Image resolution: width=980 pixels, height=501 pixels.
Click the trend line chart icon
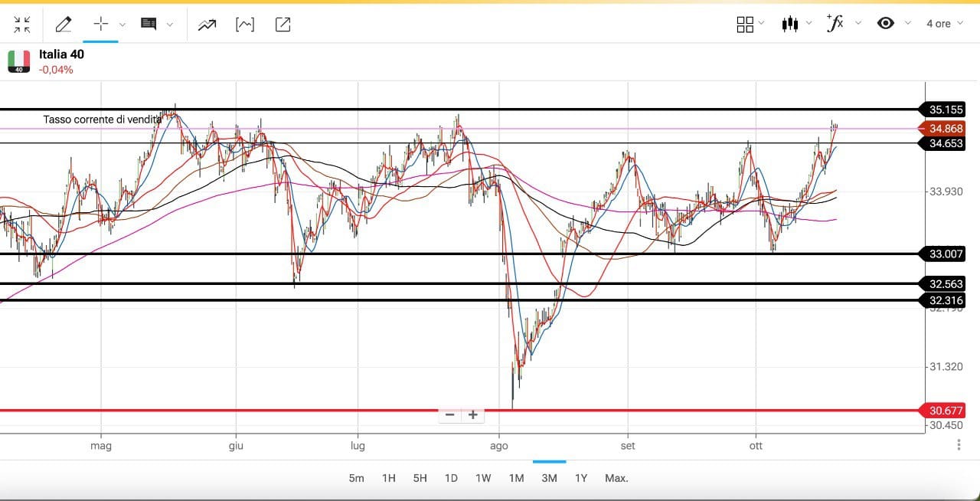207,25
